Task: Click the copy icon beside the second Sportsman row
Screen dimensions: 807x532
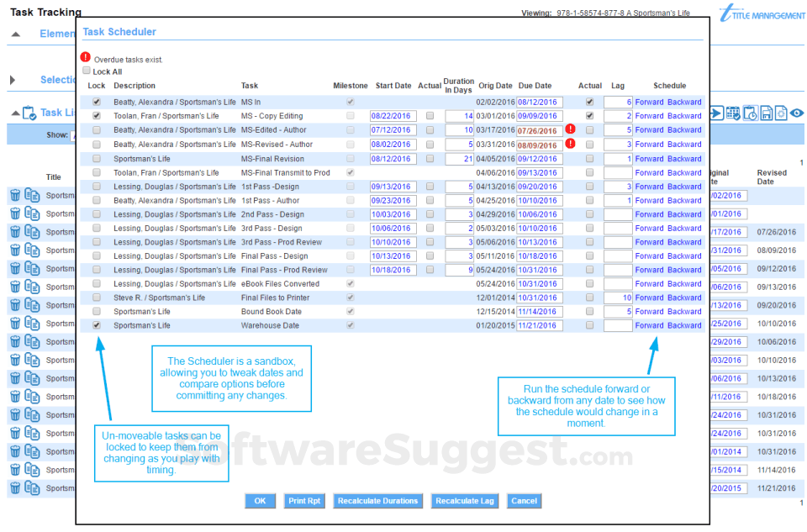Action: 31,213
